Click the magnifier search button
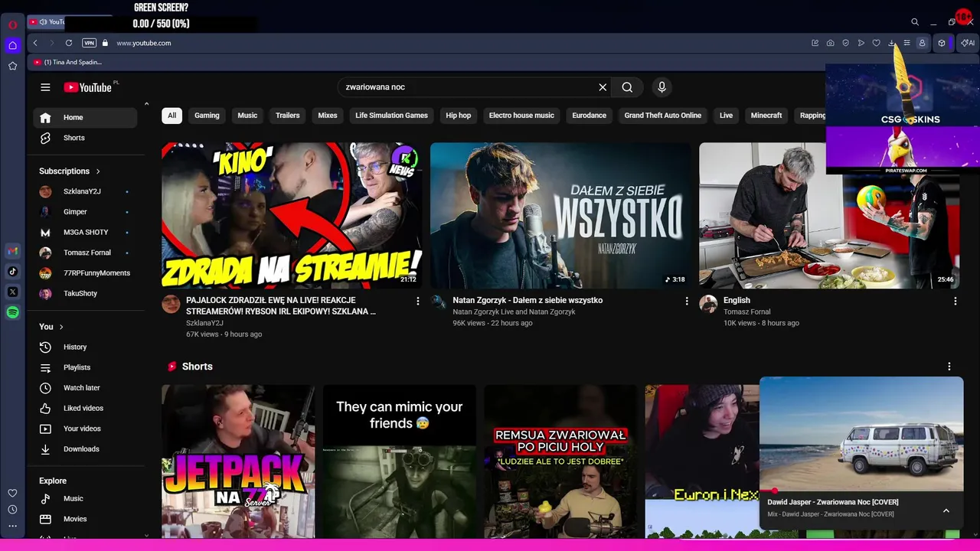 pyautogui.click(x=627, y=87)
